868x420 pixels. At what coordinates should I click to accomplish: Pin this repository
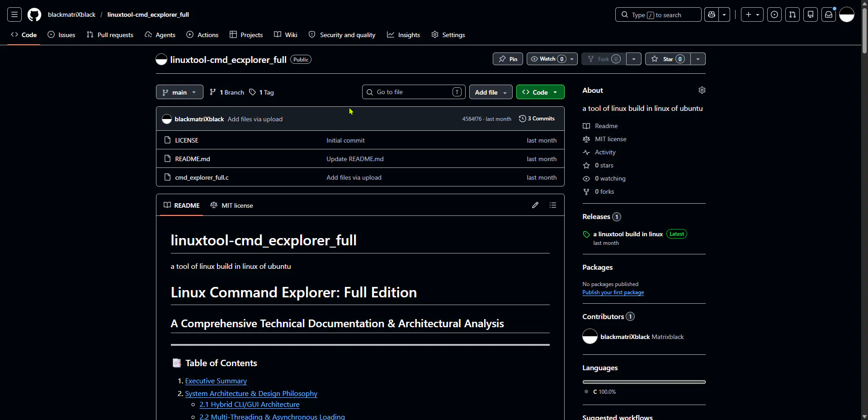coord(508,59)
